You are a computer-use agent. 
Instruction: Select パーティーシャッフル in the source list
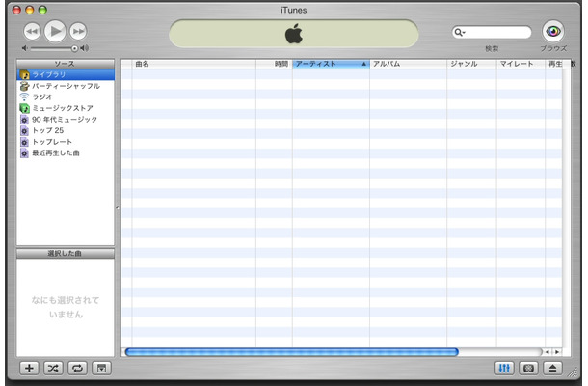tap(66, 86)
